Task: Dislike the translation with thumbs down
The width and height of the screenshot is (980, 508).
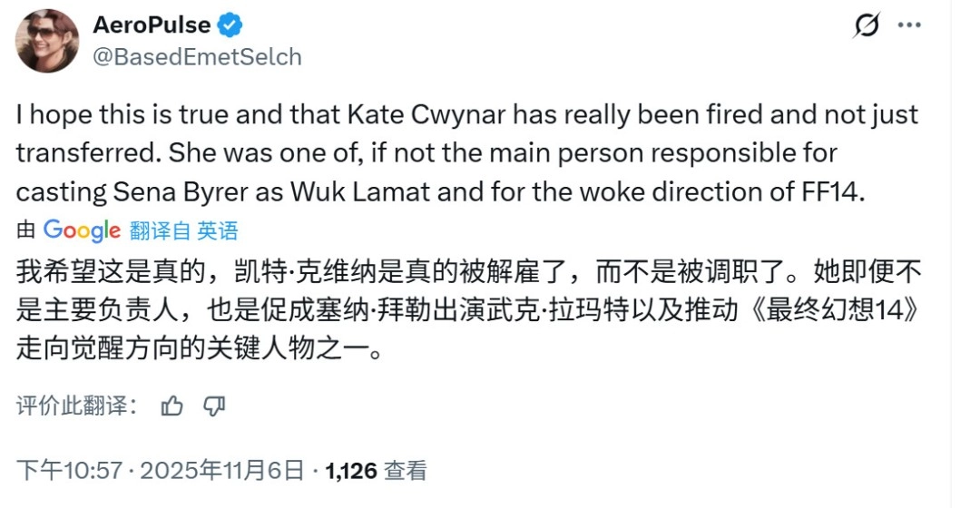Action: coord(214,405)
